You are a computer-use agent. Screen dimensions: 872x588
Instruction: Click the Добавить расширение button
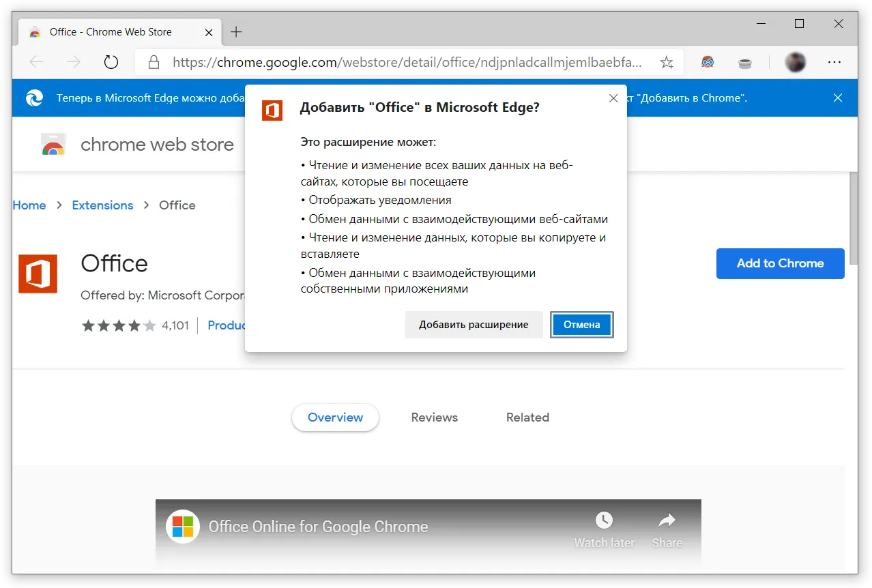(474, 325)
